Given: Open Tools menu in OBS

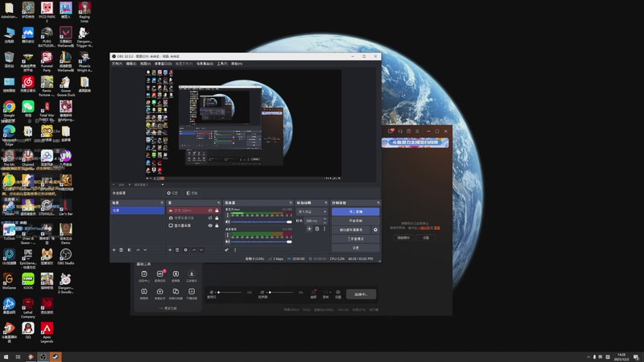Looking at the screenshot, I should pyautogui.click(x=222, y=64).
